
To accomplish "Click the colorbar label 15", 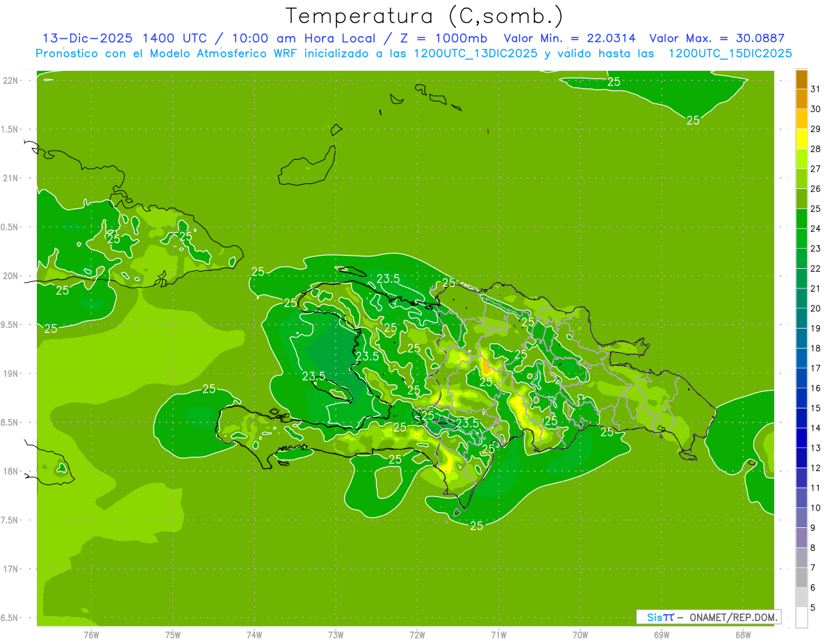I will coord(816,408).
